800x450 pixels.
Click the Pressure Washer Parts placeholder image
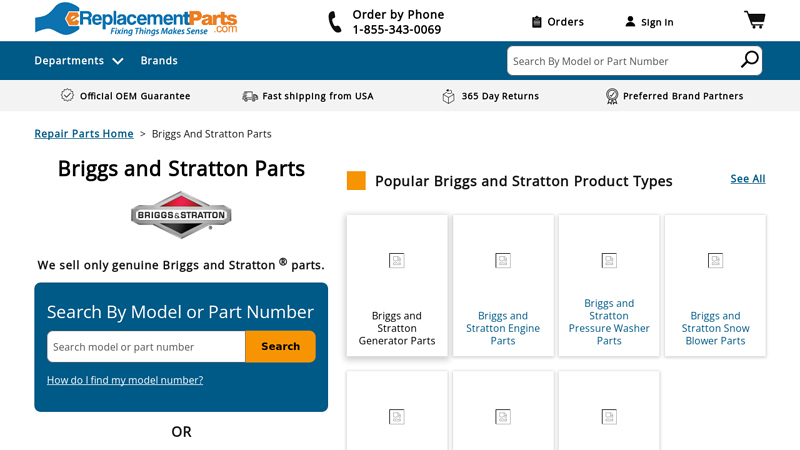[609, 261]
